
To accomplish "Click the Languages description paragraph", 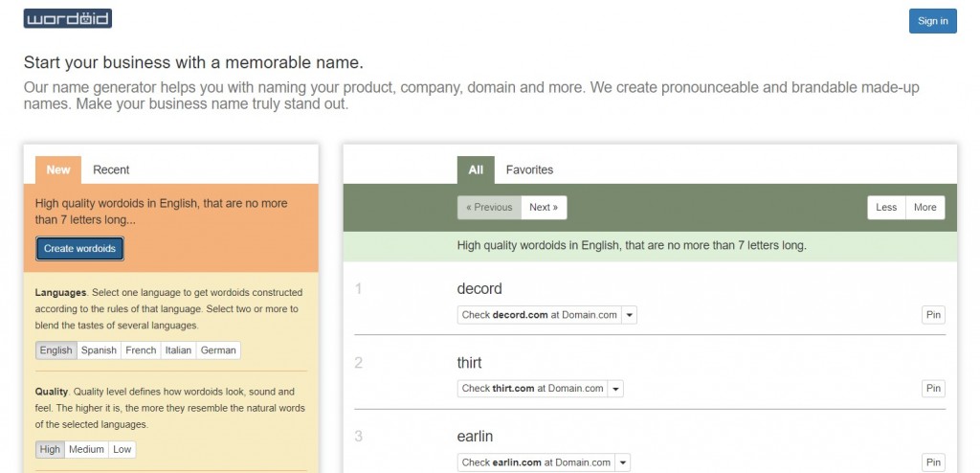I will point(168,308).
